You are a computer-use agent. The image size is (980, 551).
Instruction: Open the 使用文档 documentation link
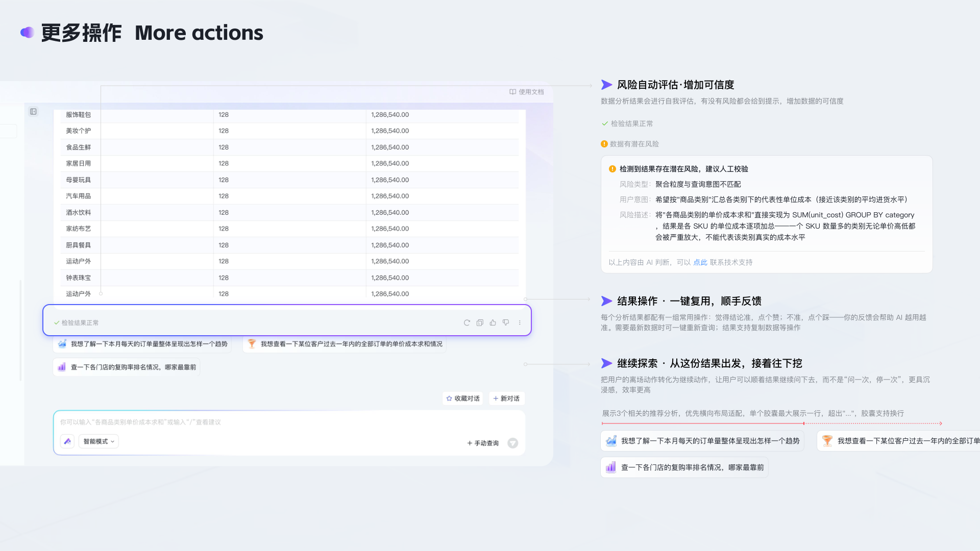click(527, 92)
